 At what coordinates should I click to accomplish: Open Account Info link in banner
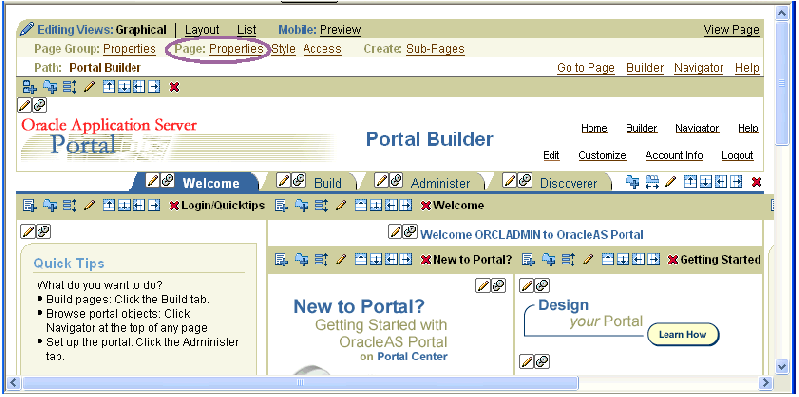click(674, 155)
